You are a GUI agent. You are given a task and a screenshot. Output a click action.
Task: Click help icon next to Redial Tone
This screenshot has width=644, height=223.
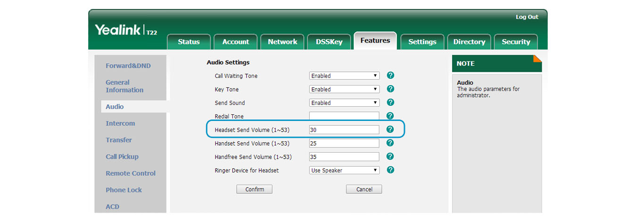390,116
